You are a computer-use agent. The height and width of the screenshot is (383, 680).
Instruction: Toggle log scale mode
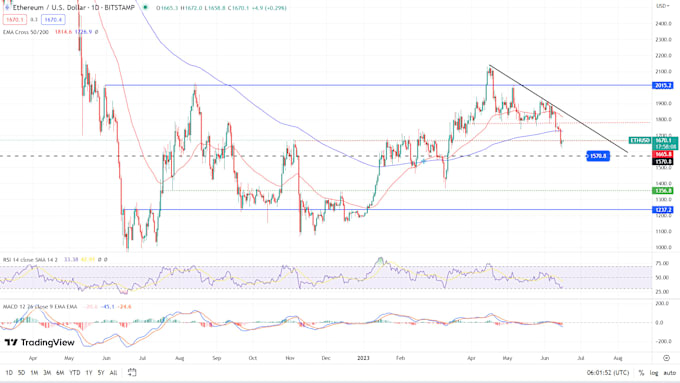coord(654,373)
